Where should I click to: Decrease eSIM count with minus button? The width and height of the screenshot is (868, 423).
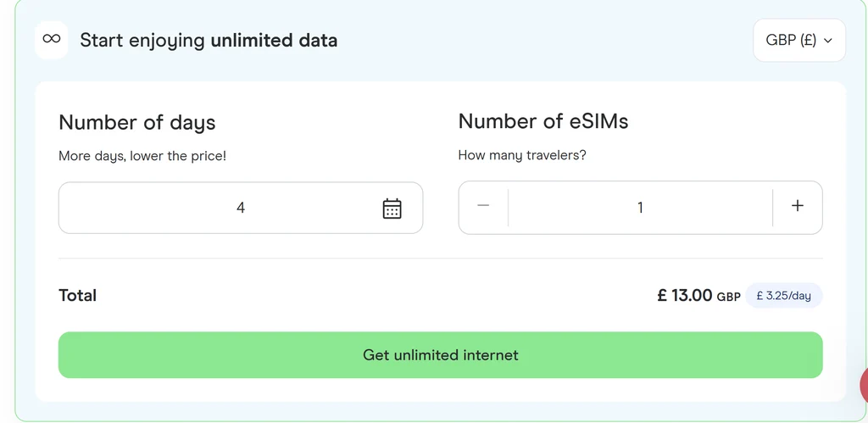[483, 206]
